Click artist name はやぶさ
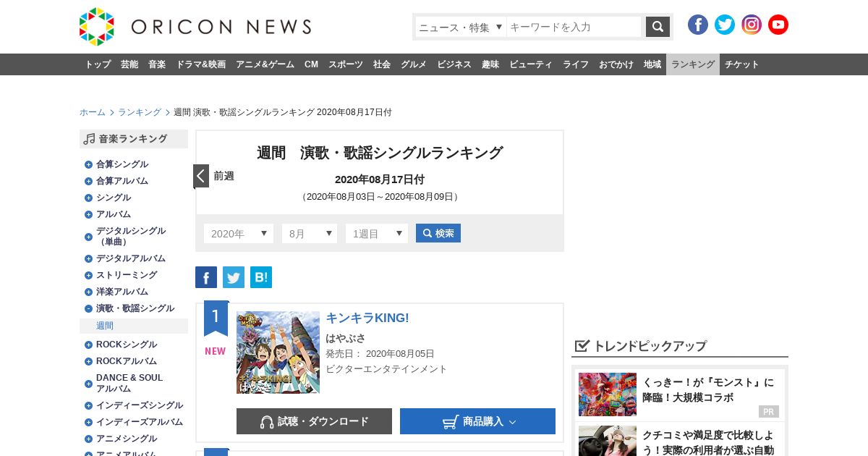The width and height of the screenshot is (868, 456). coord(346,338)
